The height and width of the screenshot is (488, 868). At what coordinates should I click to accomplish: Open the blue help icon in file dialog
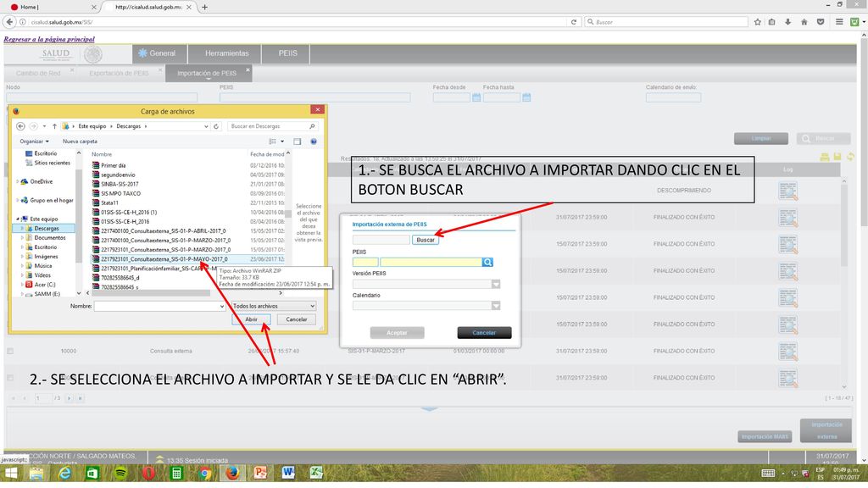coord(314,141)
